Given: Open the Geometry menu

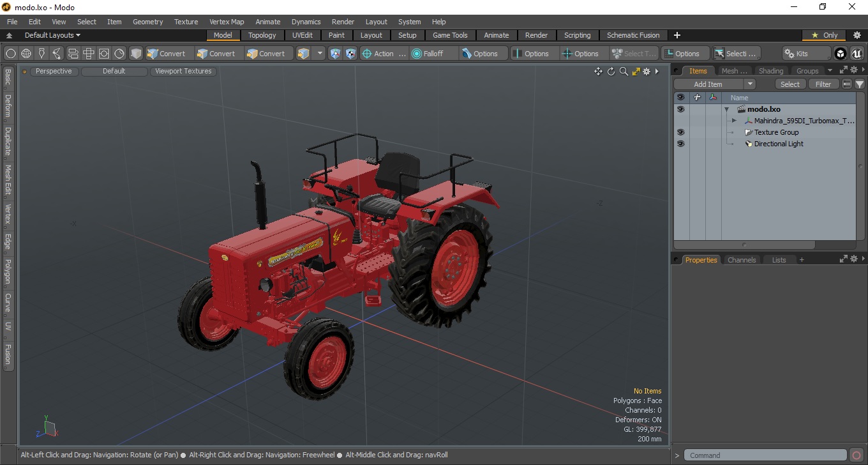Looking at the screenshot, I should pos(147,22).
